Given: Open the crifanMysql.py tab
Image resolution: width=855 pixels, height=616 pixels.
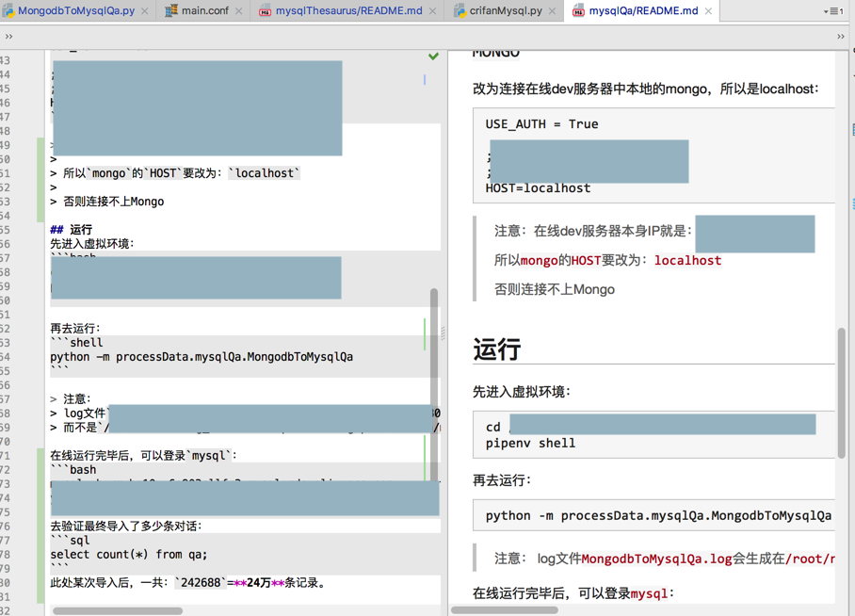Looking at the screenshot, I should (506, 10).
